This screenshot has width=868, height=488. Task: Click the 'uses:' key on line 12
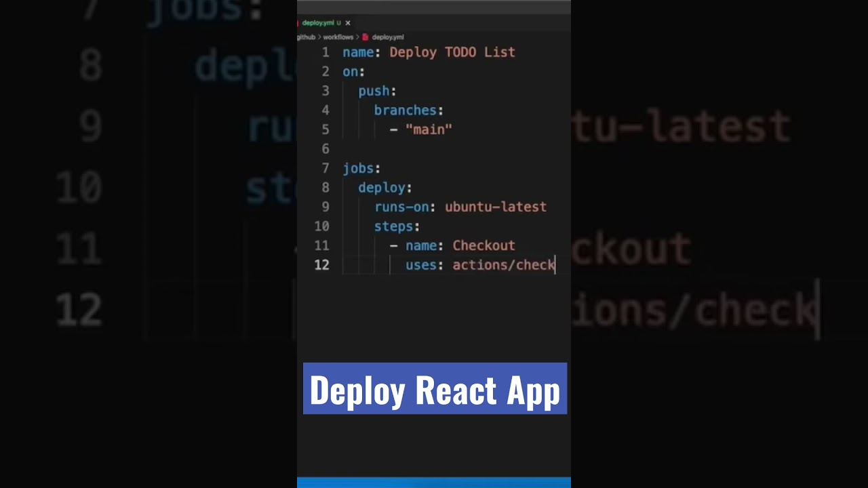click(x=425, y=265)
